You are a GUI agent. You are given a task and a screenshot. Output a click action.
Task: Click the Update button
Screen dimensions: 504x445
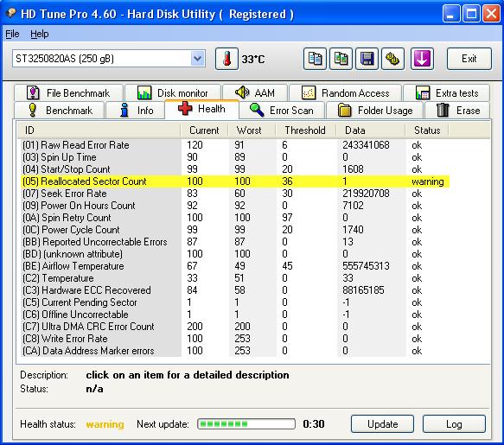coord(382,424)
